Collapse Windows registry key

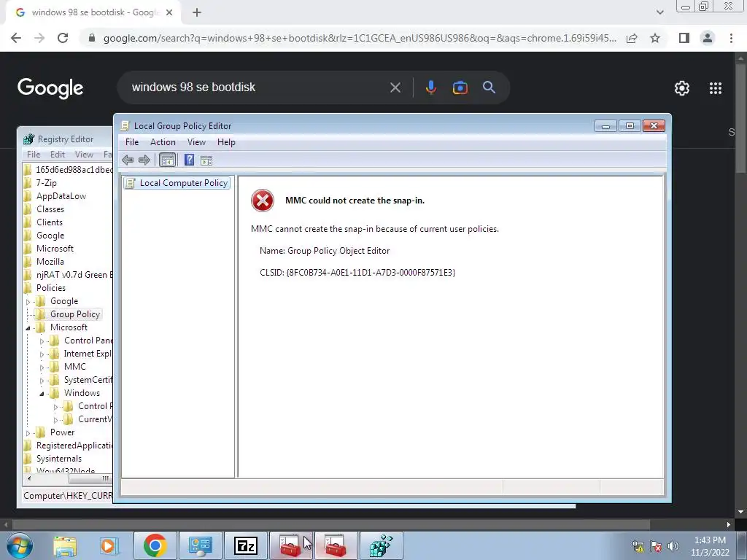point(42,393)
